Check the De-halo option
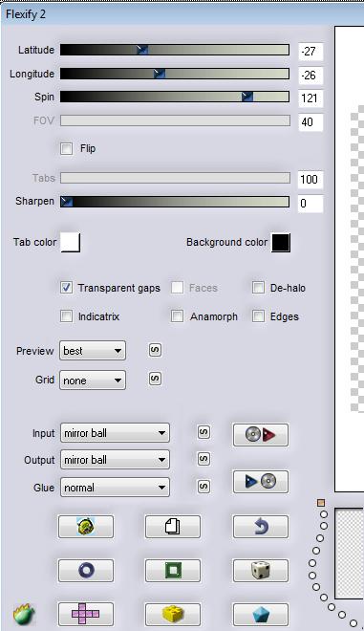This screenshot has width=364, height=631. [x=258, y=288]
